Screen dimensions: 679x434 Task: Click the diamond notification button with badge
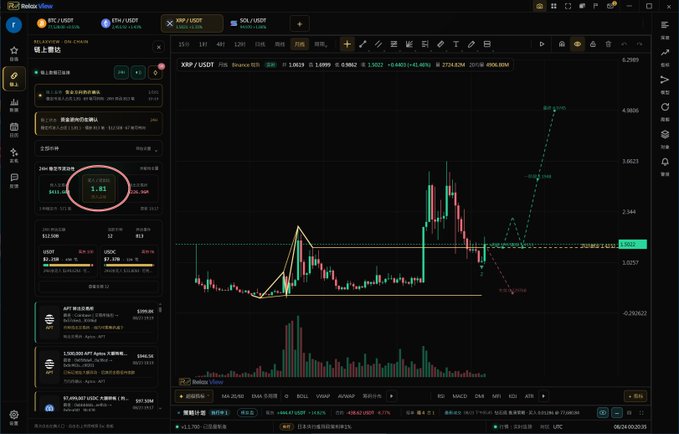[155, 73]
